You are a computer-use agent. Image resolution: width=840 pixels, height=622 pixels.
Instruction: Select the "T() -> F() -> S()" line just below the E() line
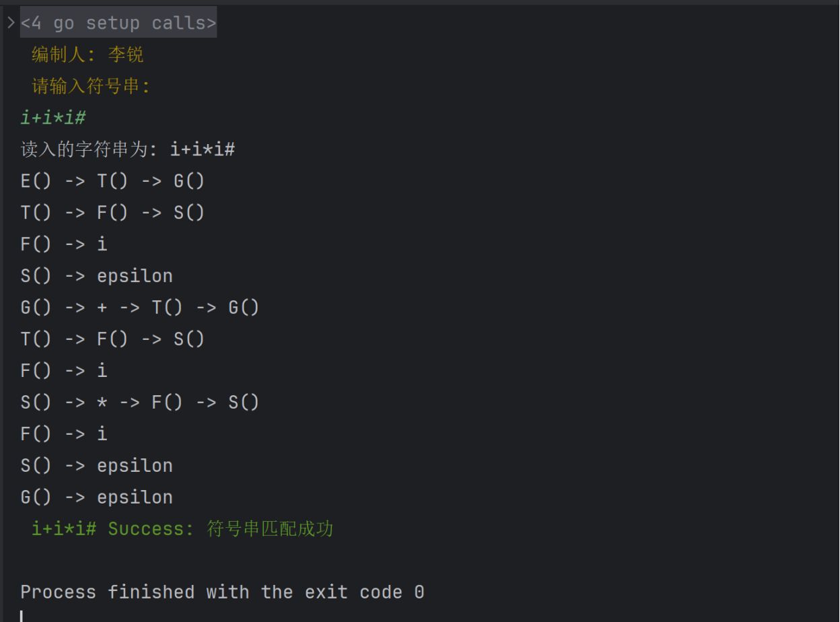[x=112, y=213]
